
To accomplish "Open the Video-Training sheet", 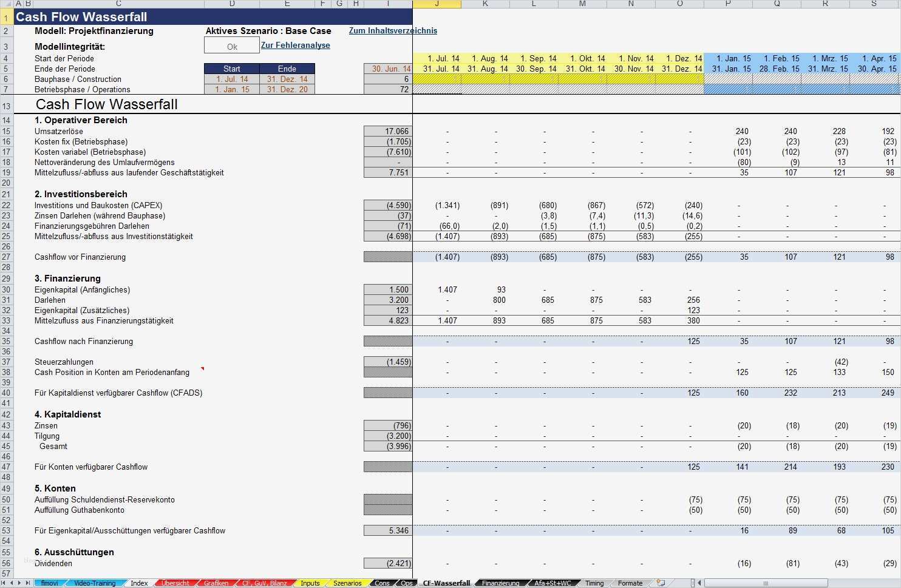I will (x=95, y=583).
